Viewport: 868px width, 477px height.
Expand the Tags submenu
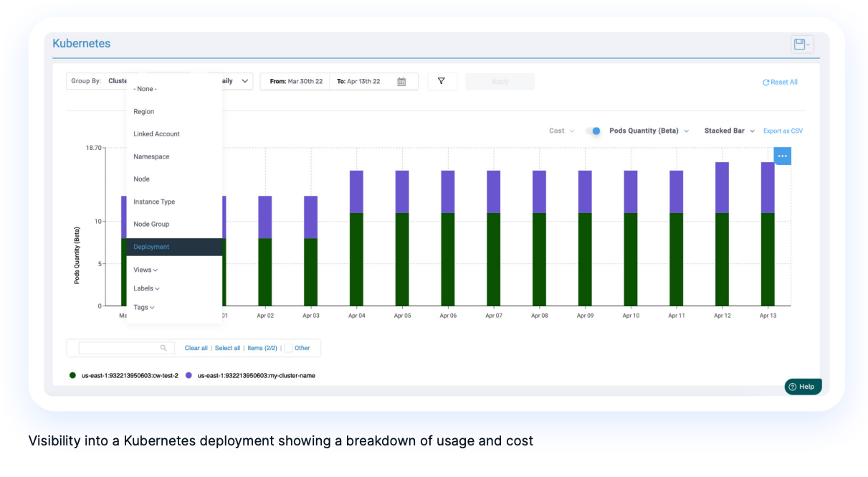coord(143,307)
